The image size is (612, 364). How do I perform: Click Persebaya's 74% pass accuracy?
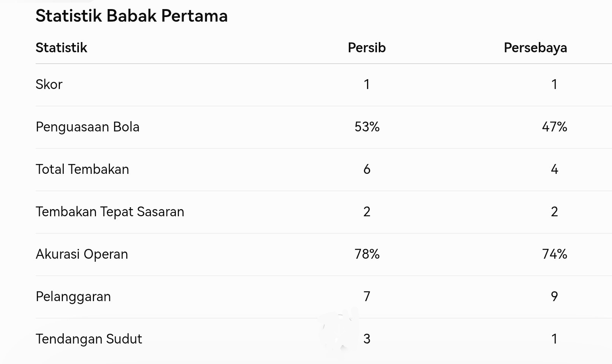tap(555, 254)
